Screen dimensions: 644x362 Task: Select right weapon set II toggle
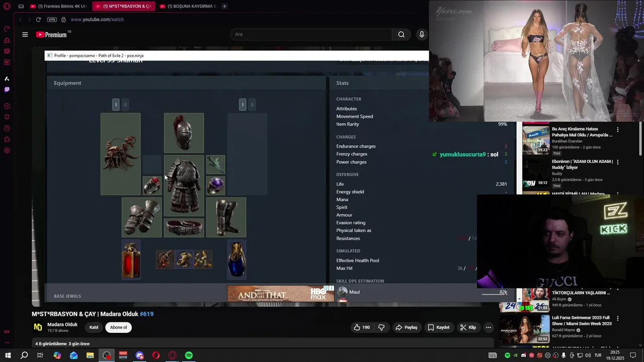coord(252,104)
